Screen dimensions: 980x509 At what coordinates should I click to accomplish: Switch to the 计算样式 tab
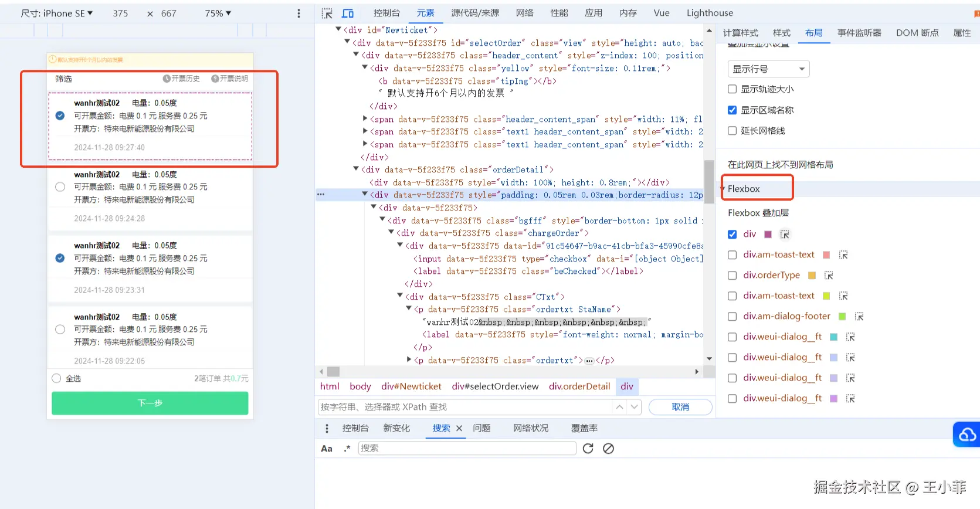pos(740,33)
